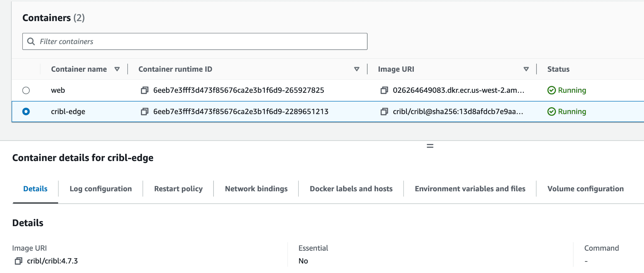Viewport: 644px width, 273px height.
Task: Copy the cribl-edge sha256 image URI
Action: (x=384, y=112)
